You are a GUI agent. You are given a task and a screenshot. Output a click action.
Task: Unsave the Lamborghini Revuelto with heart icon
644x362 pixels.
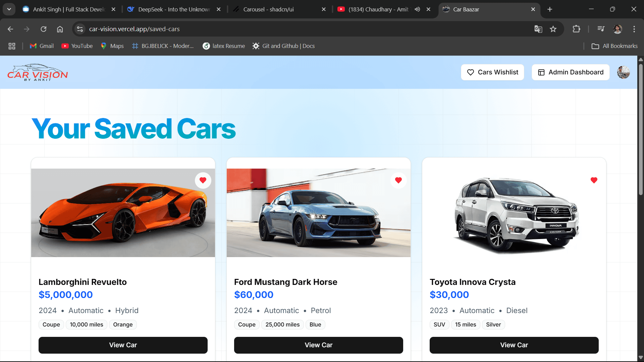203,180
